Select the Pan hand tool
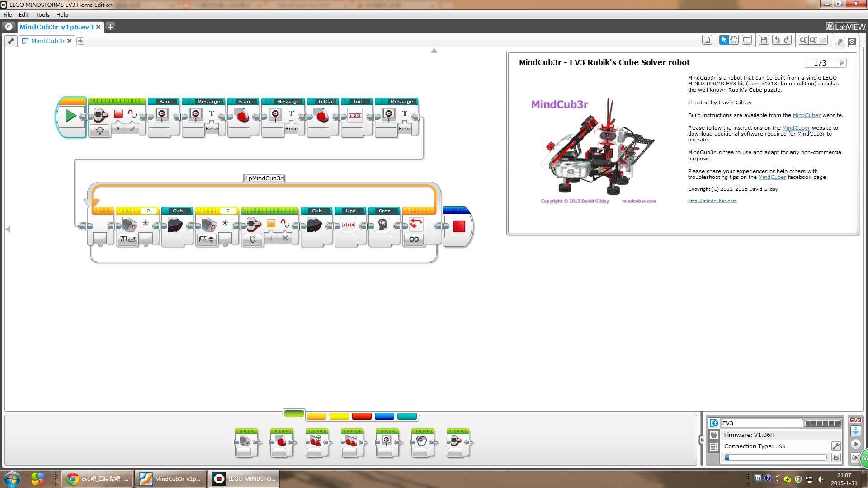This screenshot has width=868, height=488. pos(734,40)
